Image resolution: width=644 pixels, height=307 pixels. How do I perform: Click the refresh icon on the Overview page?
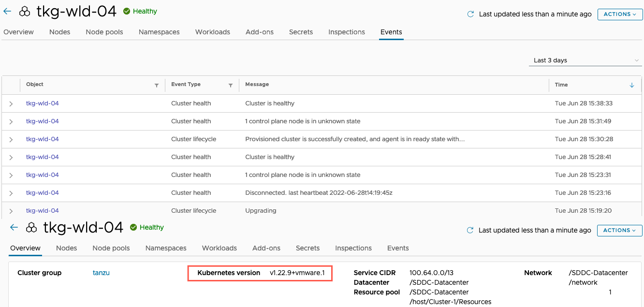point(470,230)
